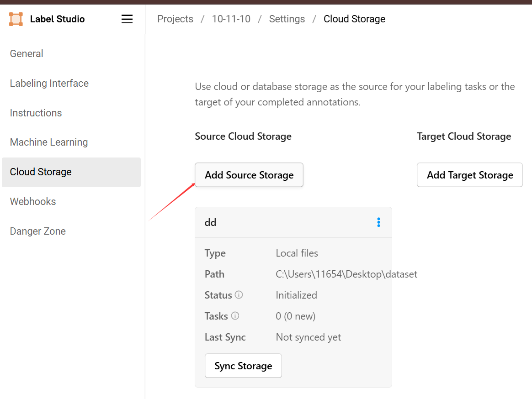Screen dimensions: 532x399
Task: Go back to Settings via the breadcrumb
Action: [287, 19]
